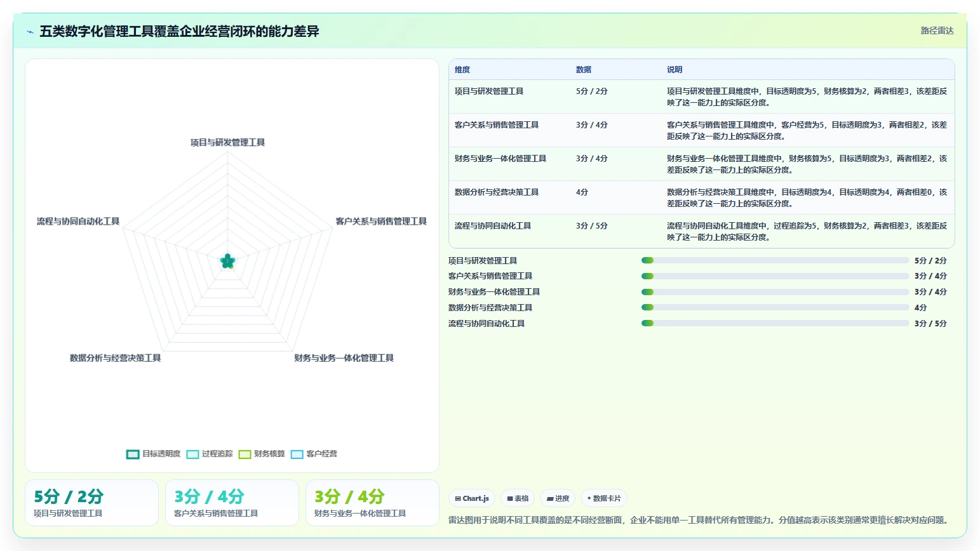The image size is (980, 551).
Task: Select table row 客户关系与销售管理工具
Action: point(702,130)
